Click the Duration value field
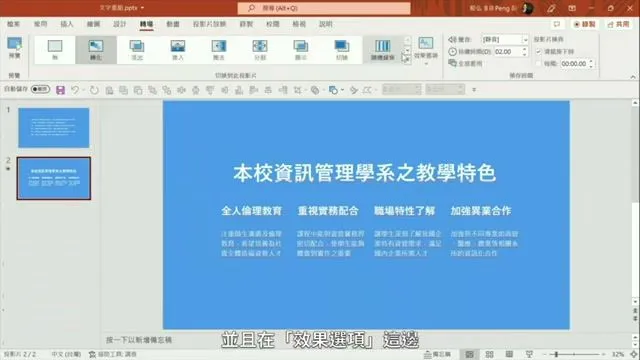 tap(507, 51)
